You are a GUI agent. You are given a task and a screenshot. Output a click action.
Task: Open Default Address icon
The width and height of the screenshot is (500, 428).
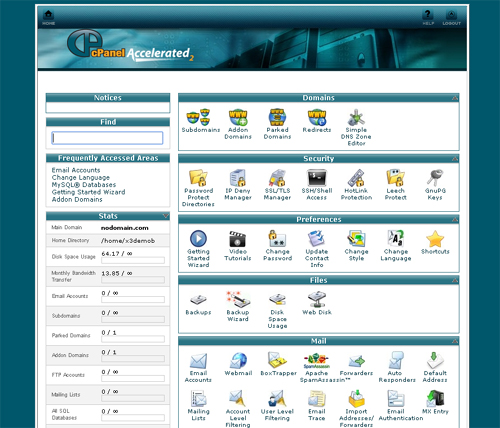435,361
